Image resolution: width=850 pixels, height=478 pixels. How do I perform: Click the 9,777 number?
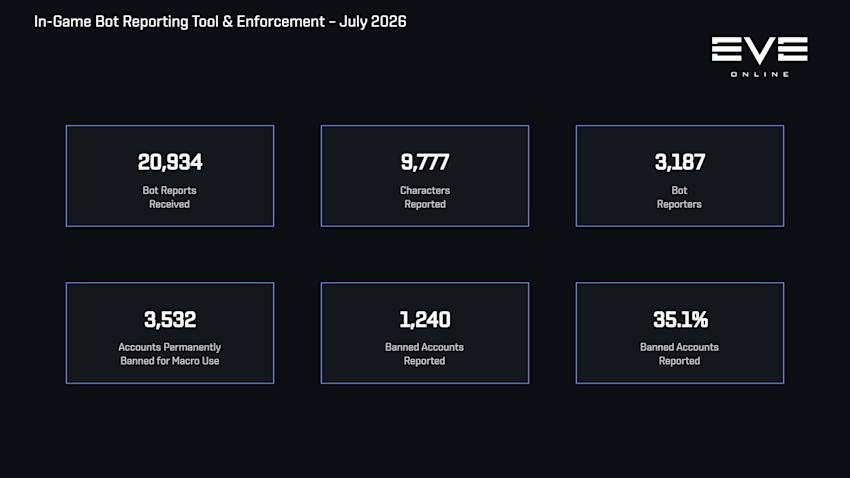pos(425,162)
